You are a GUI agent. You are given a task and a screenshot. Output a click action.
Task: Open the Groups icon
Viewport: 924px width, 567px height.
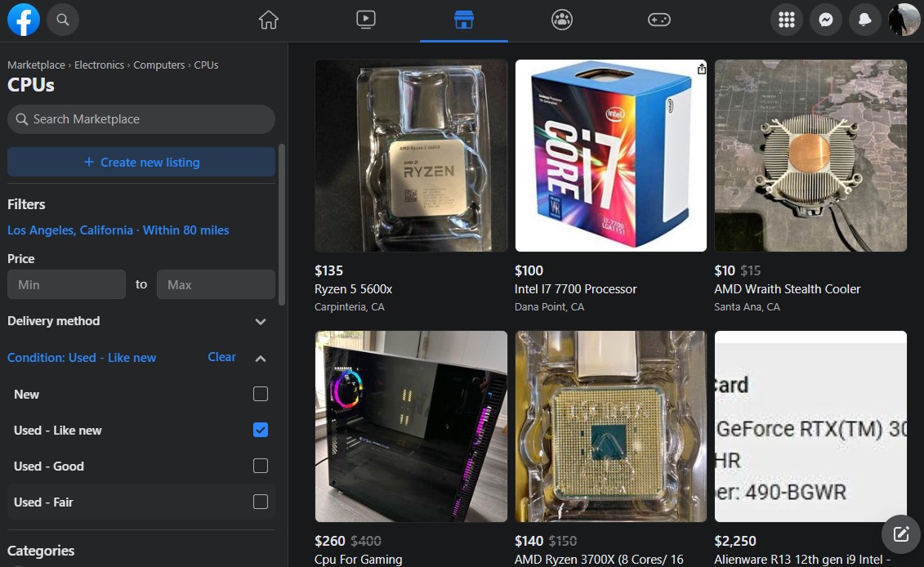[561, 20]
